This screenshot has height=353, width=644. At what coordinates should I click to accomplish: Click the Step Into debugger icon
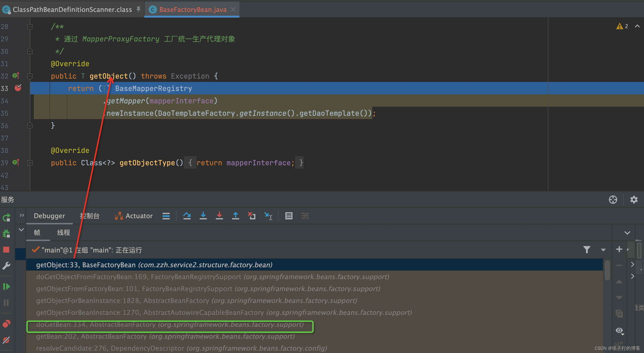[203, 216]
